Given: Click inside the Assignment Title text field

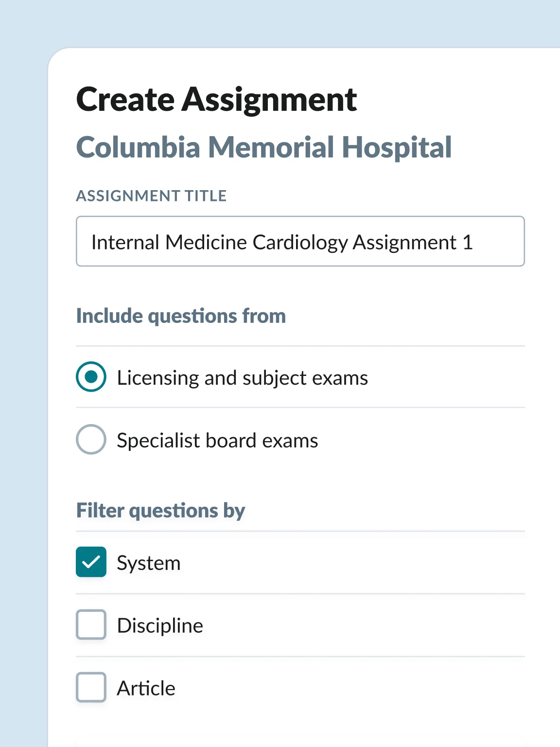Looking at the screenshot, I should click(x=300, y=241).
